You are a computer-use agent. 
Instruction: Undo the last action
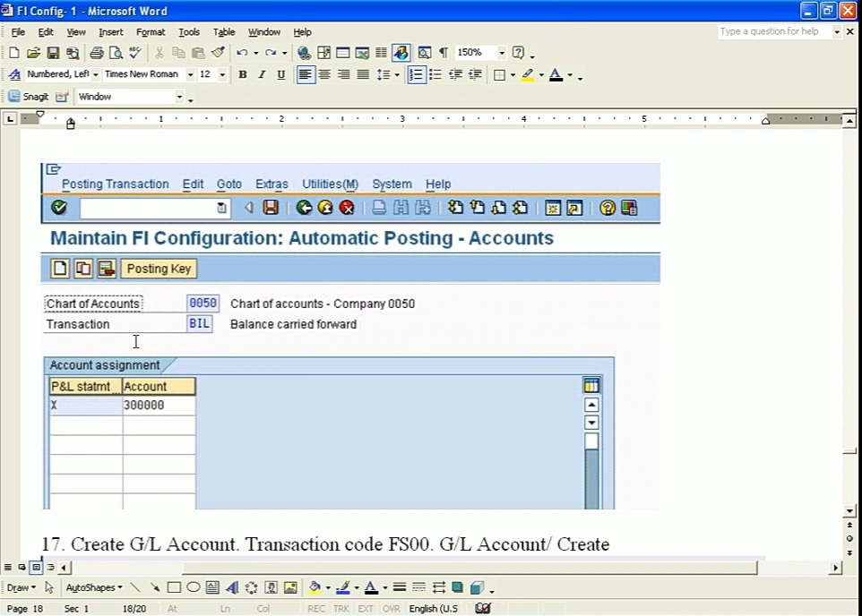242,53
